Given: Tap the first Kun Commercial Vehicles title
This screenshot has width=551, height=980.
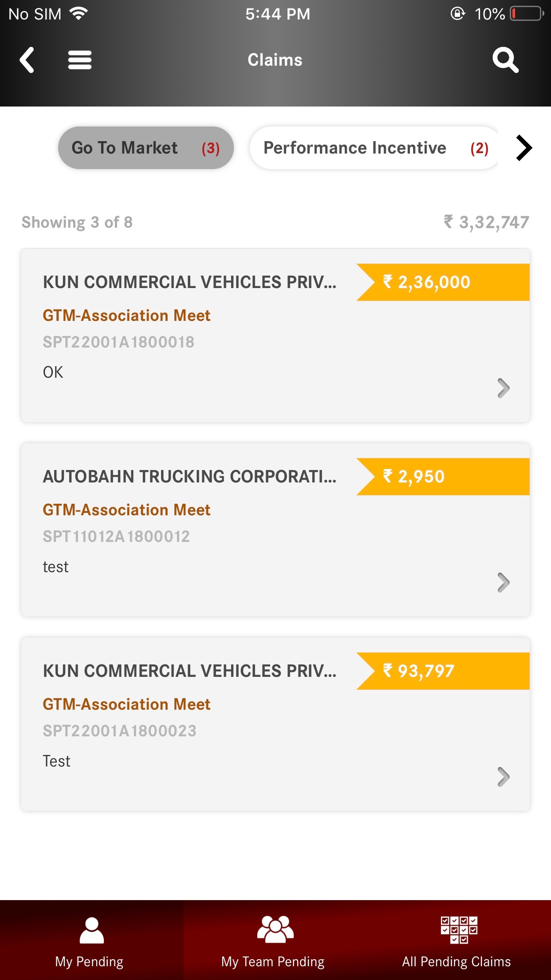Looking at the screenshot, I should pos(189,282).
